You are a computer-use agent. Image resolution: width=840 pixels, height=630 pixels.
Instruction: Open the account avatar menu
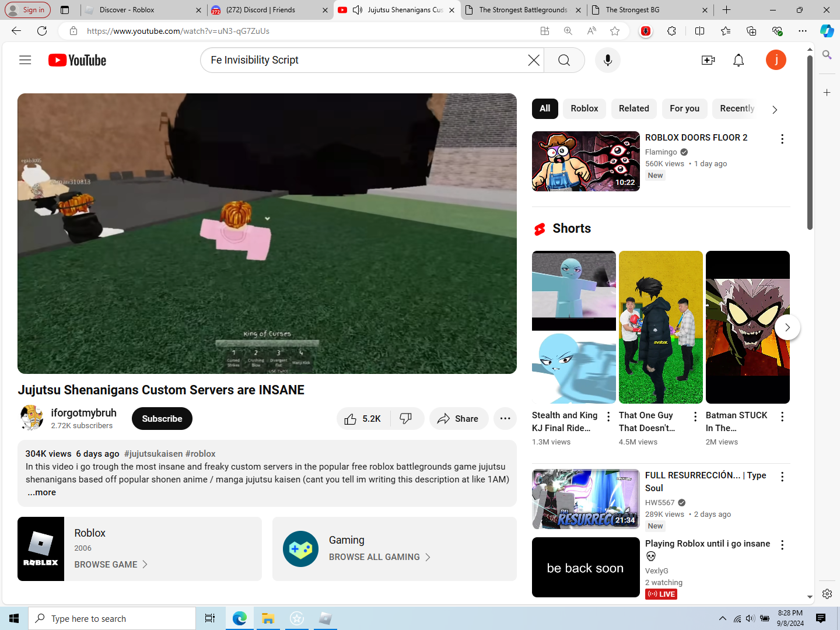(776, 60)
